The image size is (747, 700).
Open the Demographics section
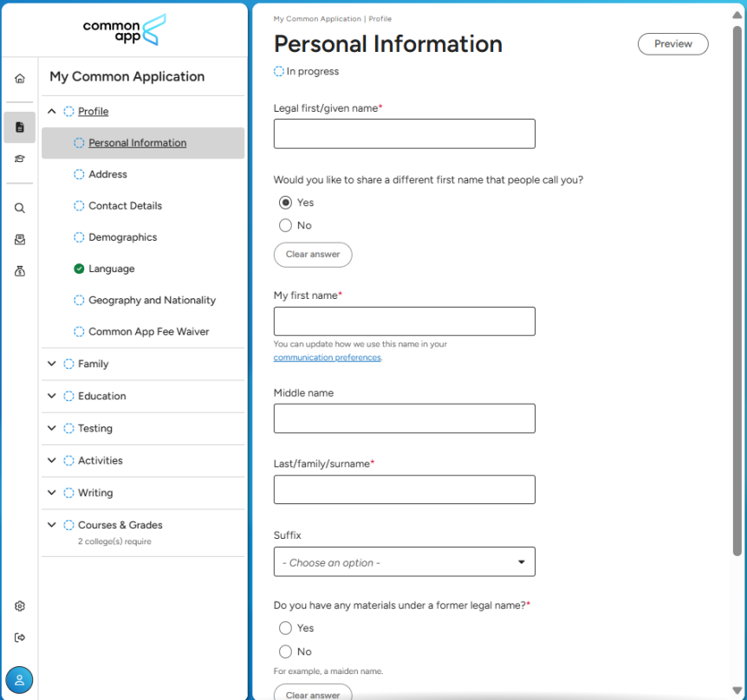122,237
